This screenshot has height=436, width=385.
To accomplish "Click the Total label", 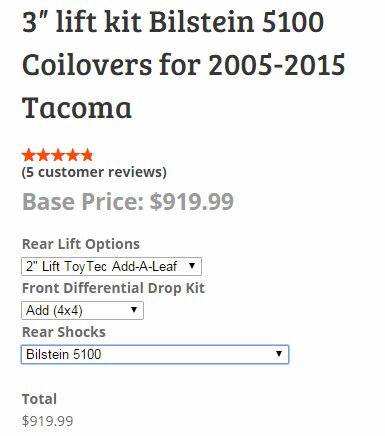I will 39,399.
